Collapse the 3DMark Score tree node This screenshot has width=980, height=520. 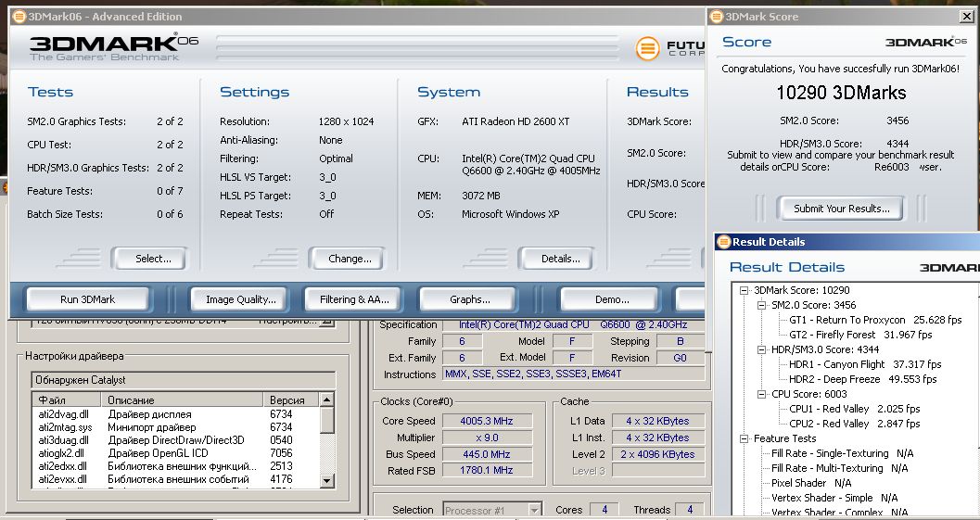point(744,290)
